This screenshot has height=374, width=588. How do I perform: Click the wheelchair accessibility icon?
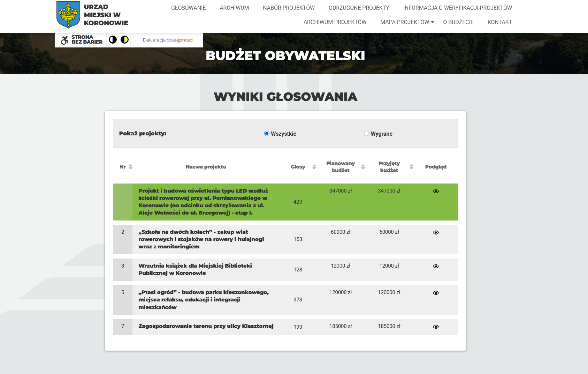click(x=64, y=40)
